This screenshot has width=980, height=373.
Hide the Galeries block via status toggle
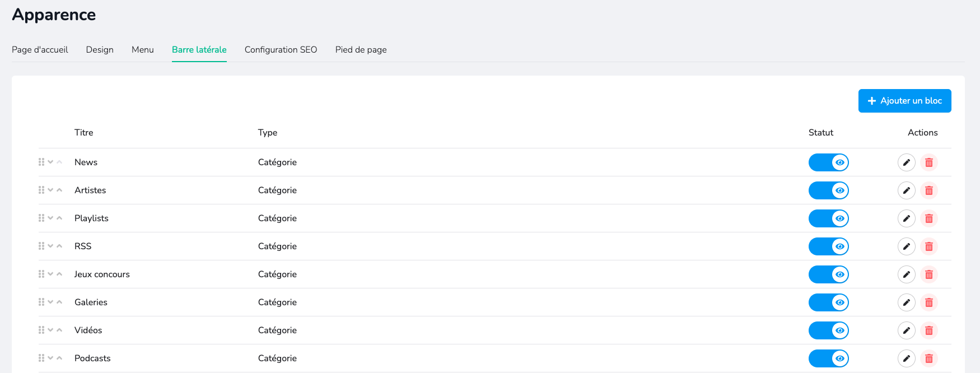click(x=828, y=302)
